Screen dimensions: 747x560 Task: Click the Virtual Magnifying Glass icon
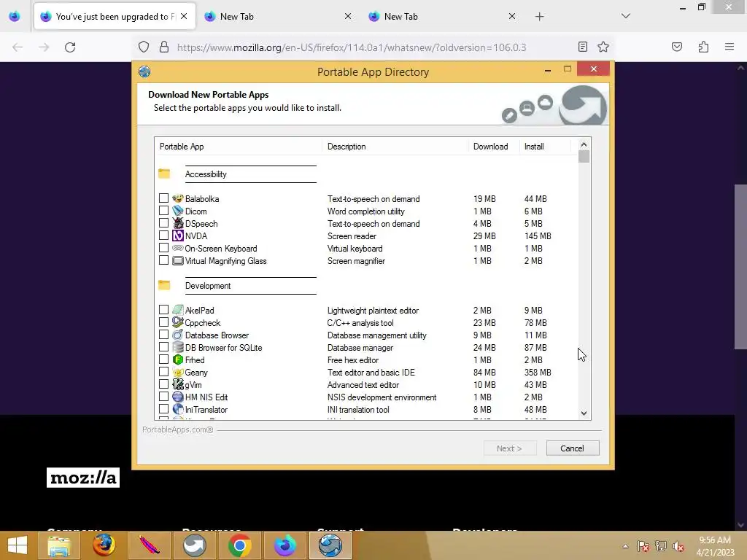[x=178, y=260]
